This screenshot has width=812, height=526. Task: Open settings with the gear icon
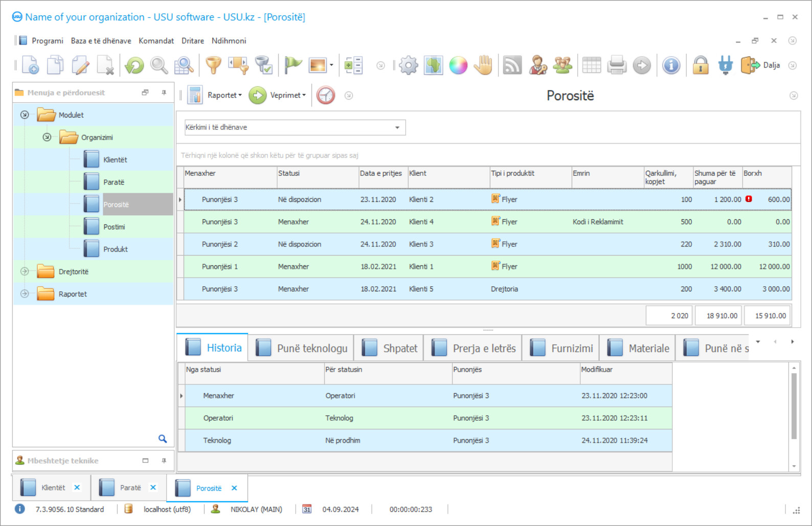(408, 65)
